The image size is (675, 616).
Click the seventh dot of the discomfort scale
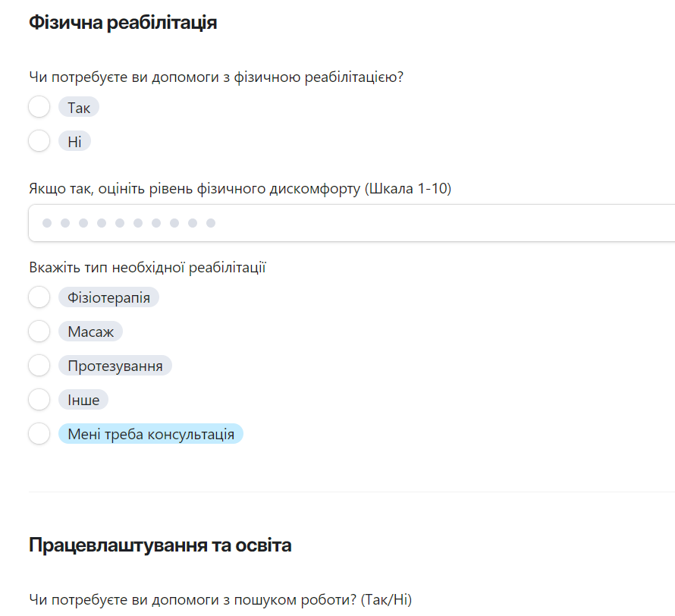156,223
